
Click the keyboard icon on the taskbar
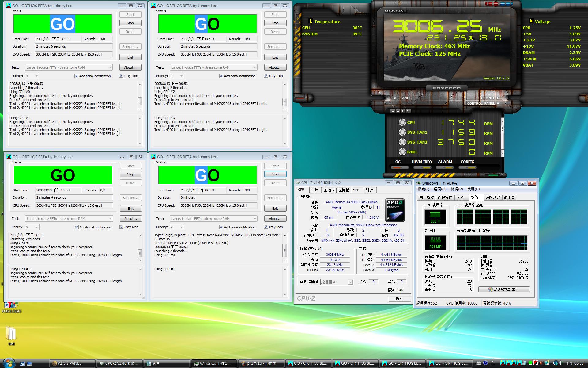pyautogui.click(x=479, y=363)
